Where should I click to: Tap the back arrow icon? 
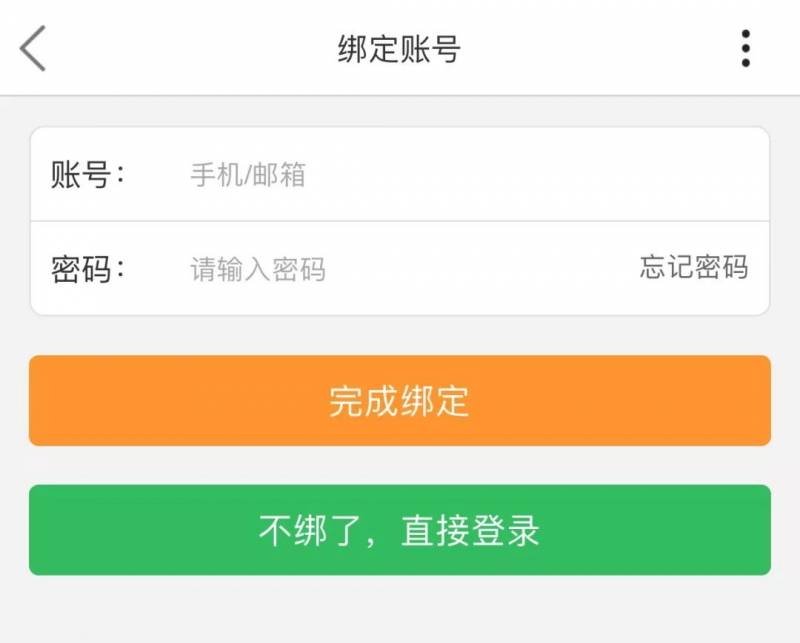tap(33, 48)
